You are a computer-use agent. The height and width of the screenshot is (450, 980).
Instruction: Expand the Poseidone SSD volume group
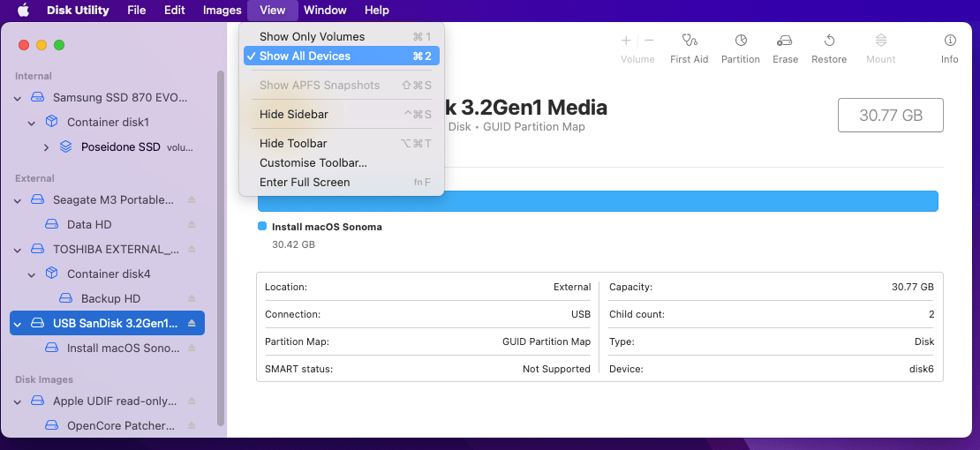point(47,147)
